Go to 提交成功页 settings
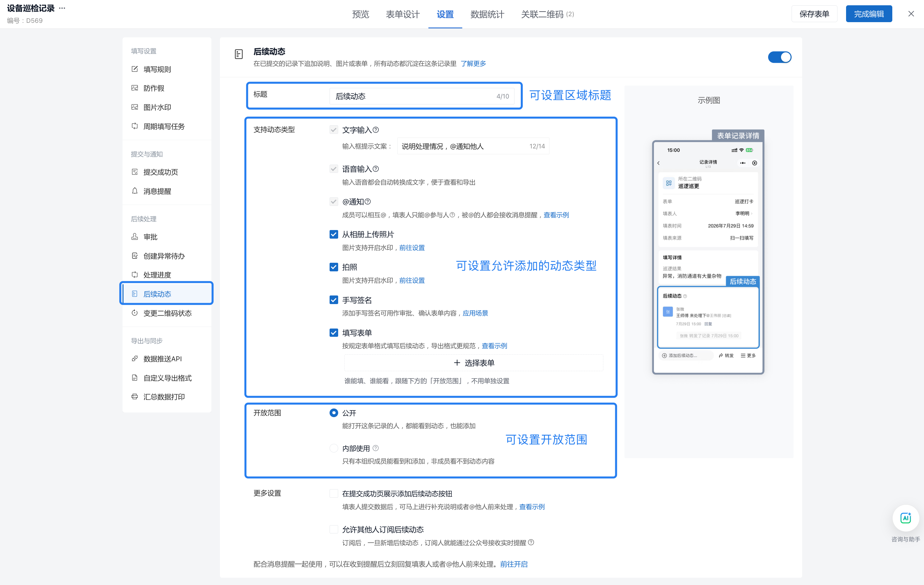924x585 pixels. pyautogui.click(x=166, y=172)
